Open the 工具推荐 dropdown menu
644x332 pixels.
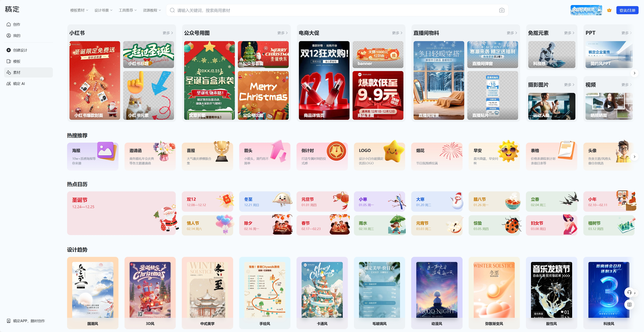pyautogui.click(x=128, y=10)
